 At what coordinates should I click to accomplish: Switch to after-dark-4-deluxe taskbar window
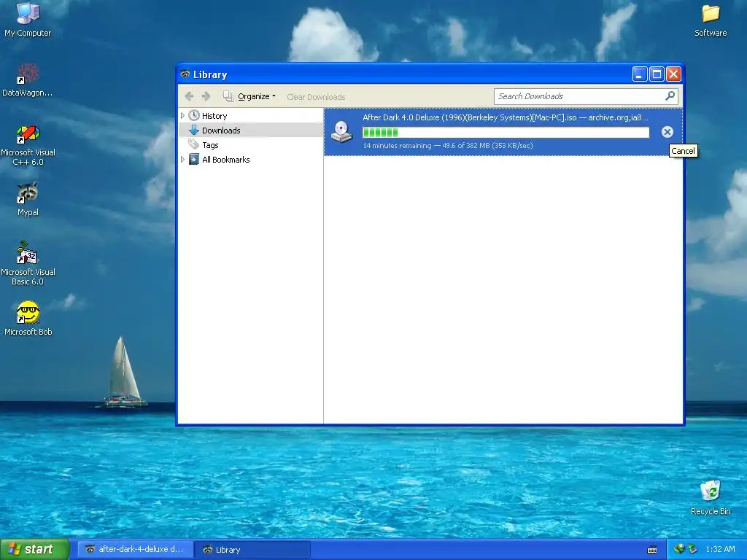(135, 549)
